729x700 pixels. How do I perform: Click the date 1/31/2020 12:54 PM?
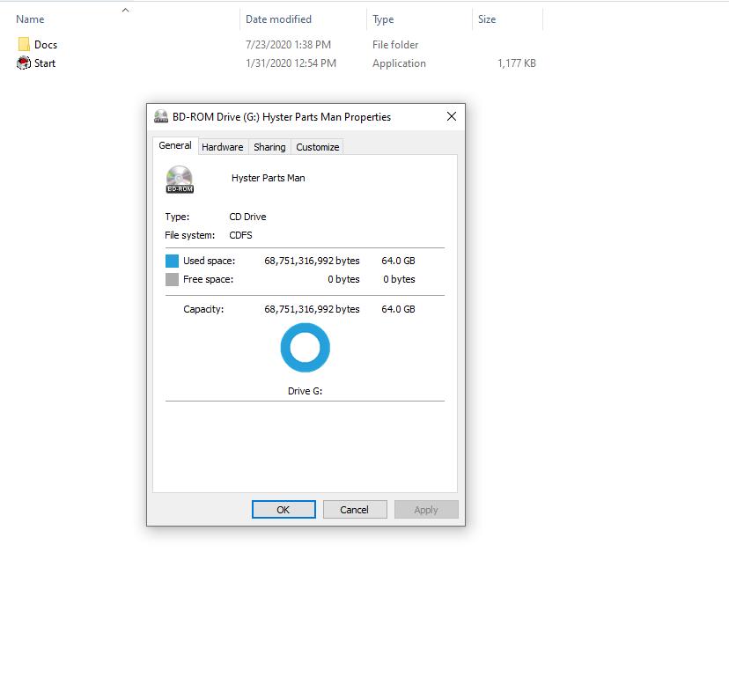click(x=291, y=63)
